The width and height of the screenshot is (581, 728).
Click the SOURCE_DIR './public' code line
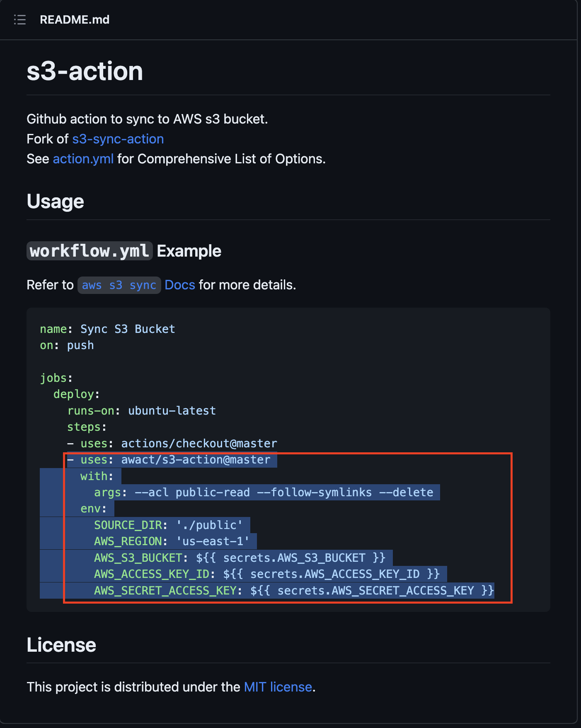168,525
